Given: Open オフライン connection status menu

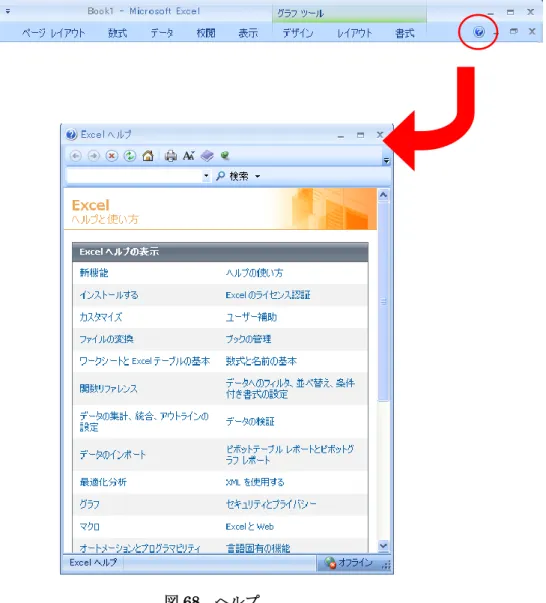Looking at the screenshot, I should click(349, 563).
